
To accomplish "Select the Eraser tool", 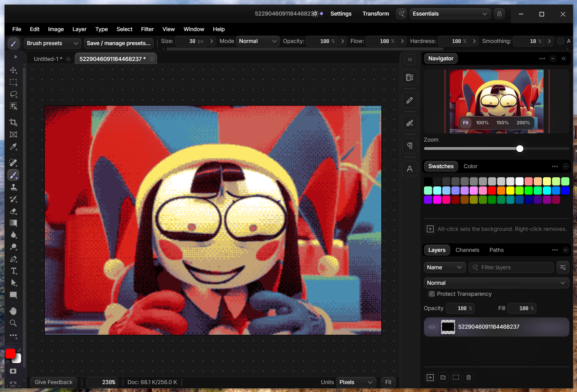I will coord(13,211).
